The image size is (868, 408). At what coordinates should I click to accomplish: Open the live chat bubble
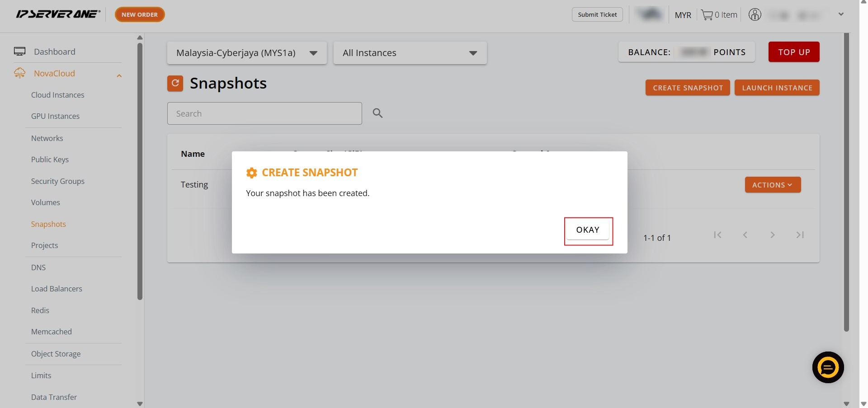tap(828, 367)
